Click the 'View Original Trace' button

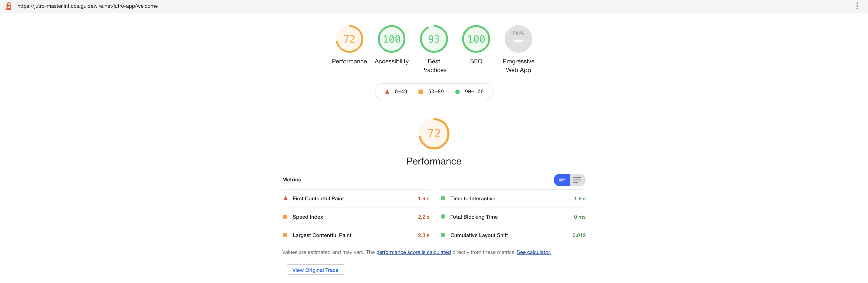[x=315, y=270]
